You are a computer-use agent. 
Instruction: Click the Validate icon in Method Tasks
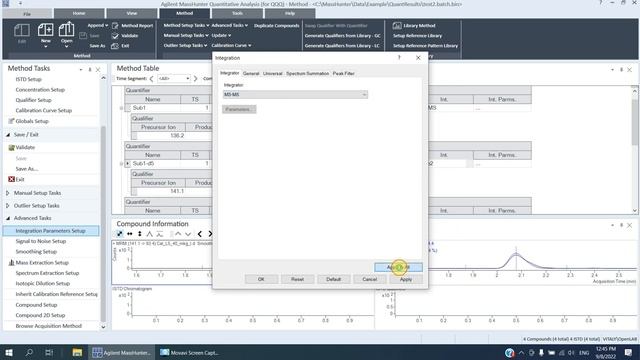pyautogui.click(x=11, y=147)
